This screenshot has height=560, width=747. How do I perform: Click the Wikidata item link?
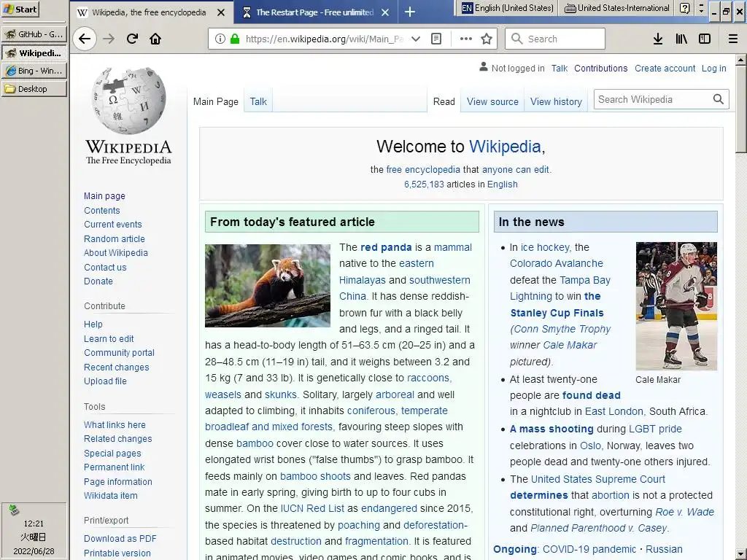click(111, 495)
